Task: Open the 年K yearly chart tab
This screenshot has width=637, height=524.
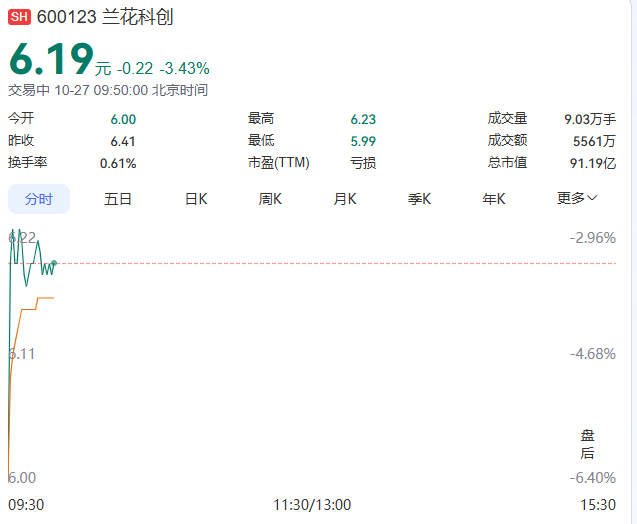Action: 494,199
